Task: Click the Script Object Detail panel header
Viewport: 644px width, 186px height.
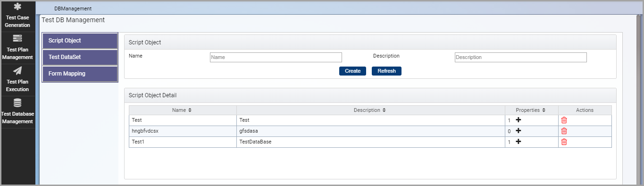Action: 370,95
